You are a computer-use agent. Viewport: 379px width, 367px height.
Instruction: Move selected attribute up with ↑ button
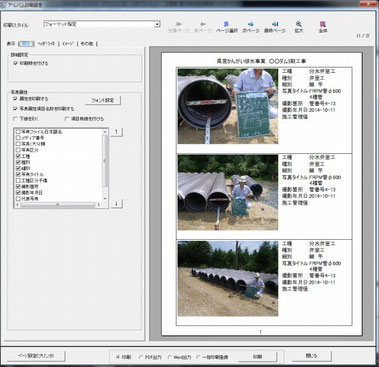(x=116, y=132)
